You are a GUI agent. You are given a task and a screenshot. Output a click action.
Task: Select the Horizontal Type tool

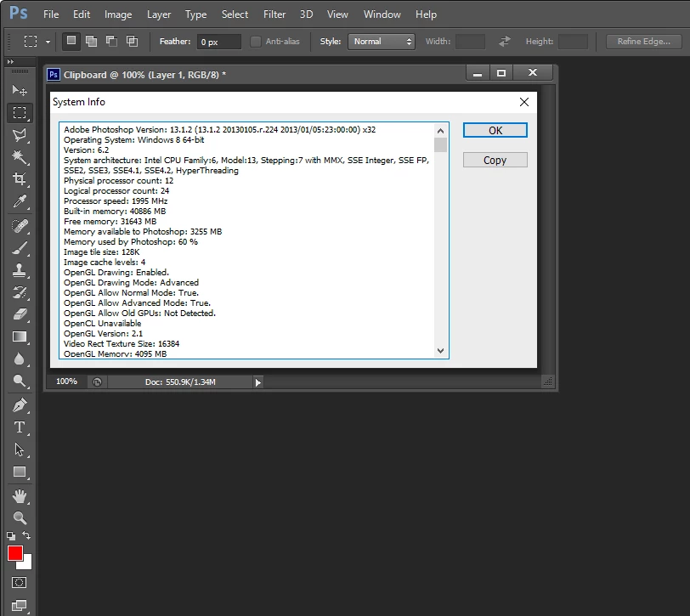pos(20,427)
